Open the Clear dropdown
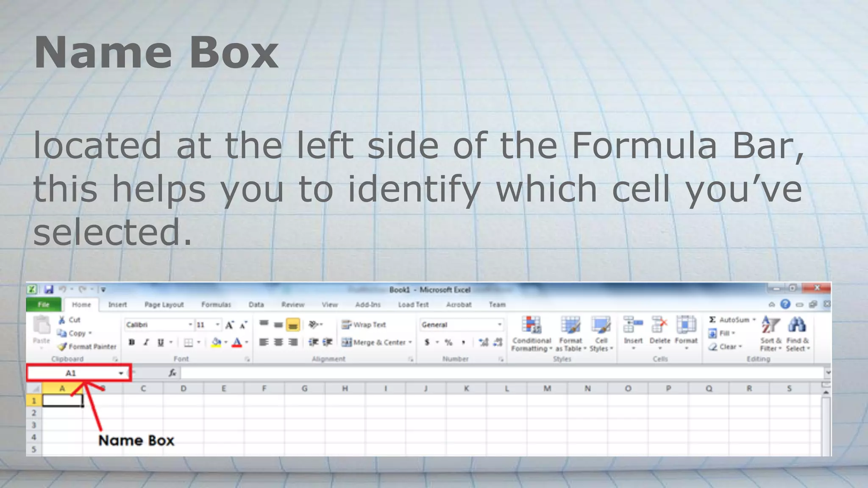Screen dimensions: 868x488 (725, 347)
